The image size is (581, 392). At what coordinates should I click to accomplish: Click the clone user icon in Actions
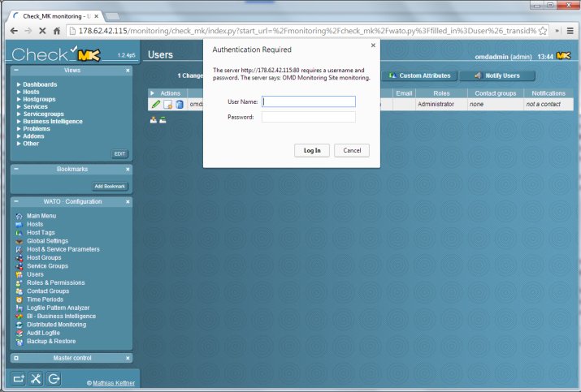(168, 105)
